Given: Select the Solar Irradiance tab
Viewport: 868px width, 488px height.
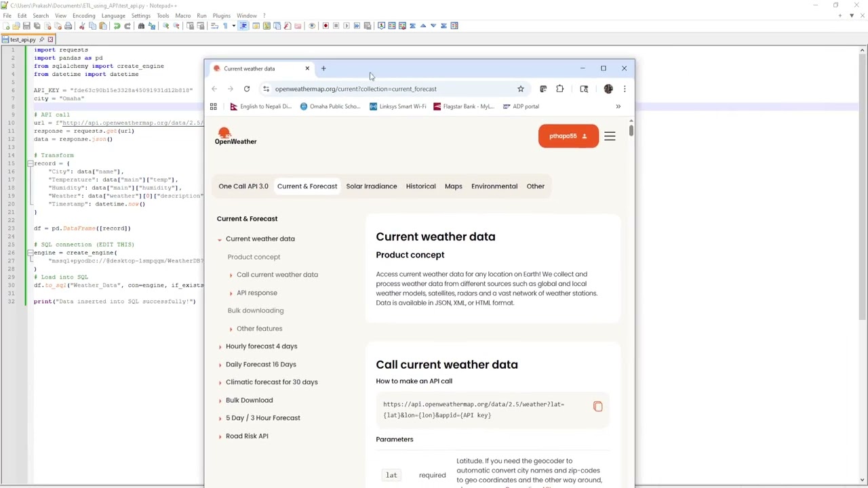Looking at the screenshot, I should coord(372,186).
